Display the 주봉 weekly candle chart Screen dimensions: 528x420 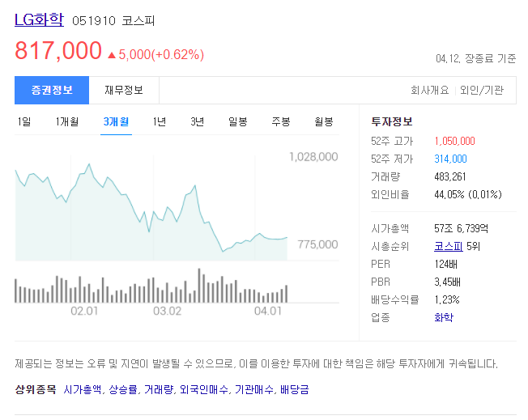coord(281,121)
